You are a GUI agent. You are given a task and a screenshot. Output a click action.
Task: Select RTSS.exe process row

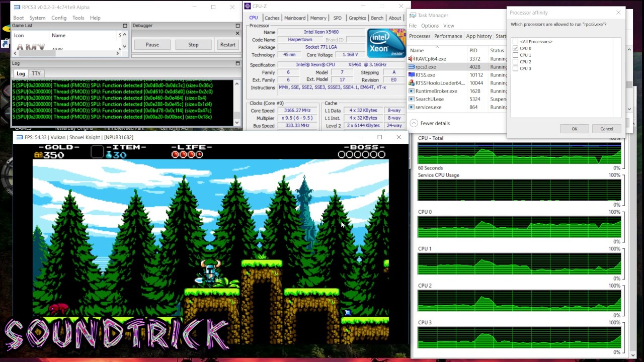coord(457,75)
